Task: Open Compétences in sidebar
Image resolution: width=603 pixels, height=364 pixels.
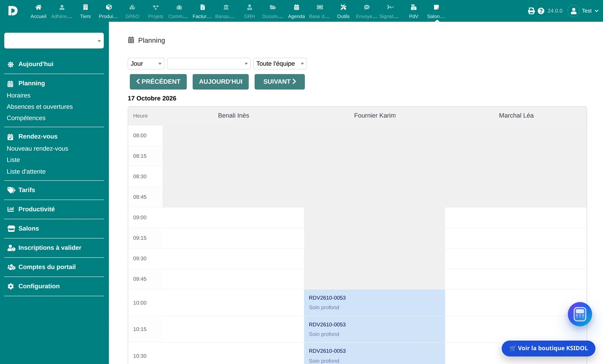Action: point(26,118)
